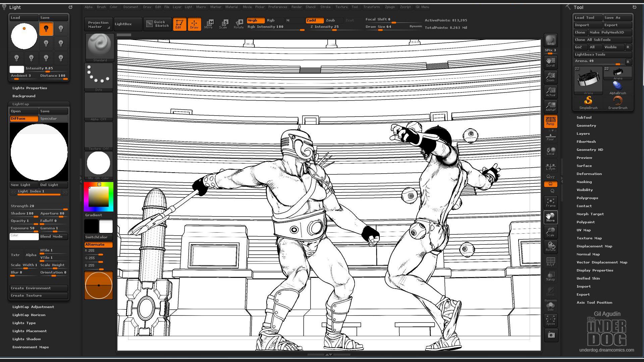The width and height of the screenshot is (644, 362).
Task: Open the Texture Off selector
Action: 99,136
